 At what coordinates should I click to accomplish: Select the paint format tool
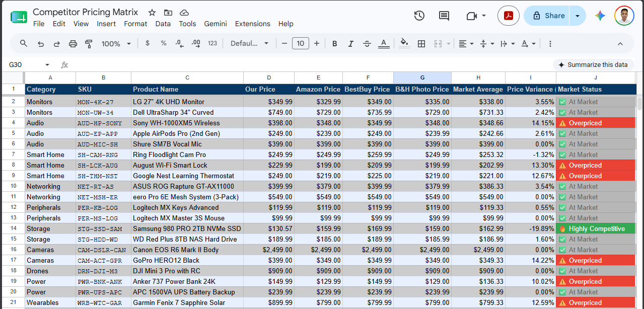89,44
